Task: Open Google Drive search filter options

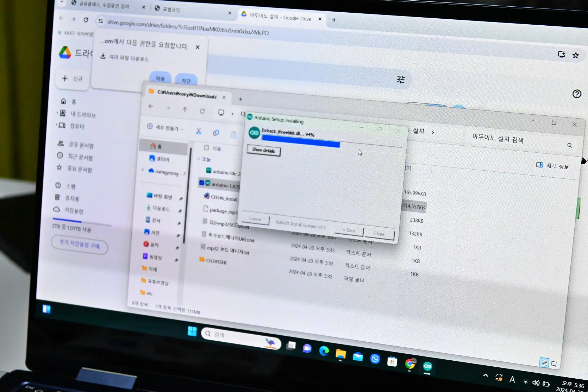Action: pyautogui.click(x=401, y=80)
